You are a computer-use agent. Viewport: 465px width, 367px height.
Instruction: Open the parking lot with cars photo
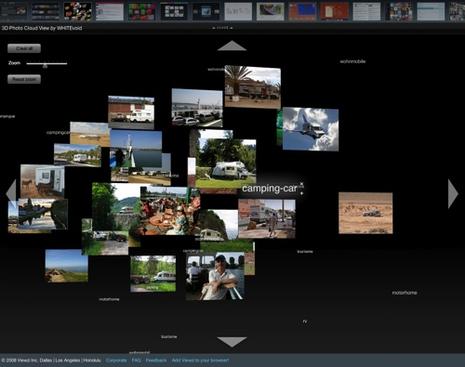pyautogui.click(x=197, y=108)
